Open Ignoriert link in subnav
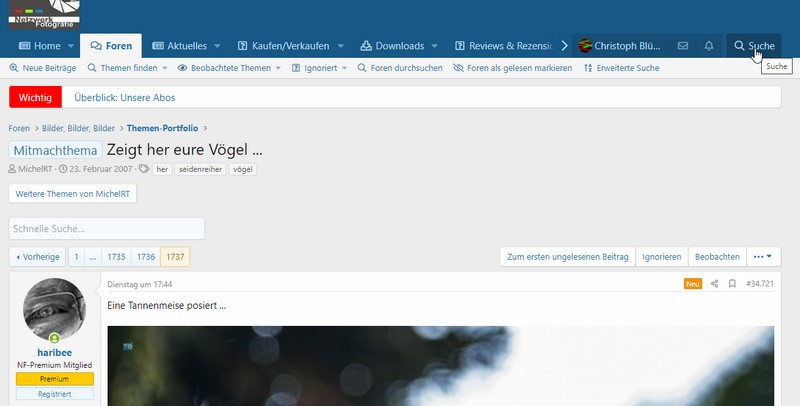The image size is (800, 406). coord(314,68)
